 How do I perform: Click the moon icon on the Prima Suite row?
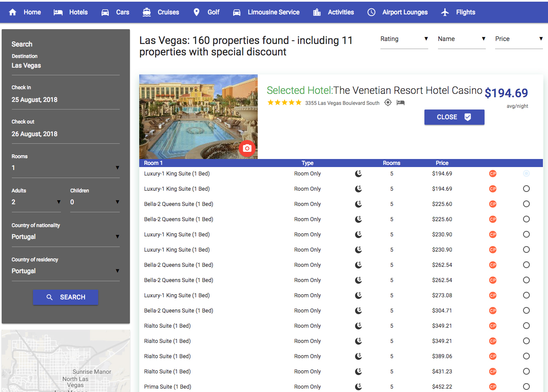pyautogui.click(x=358, y=387)
